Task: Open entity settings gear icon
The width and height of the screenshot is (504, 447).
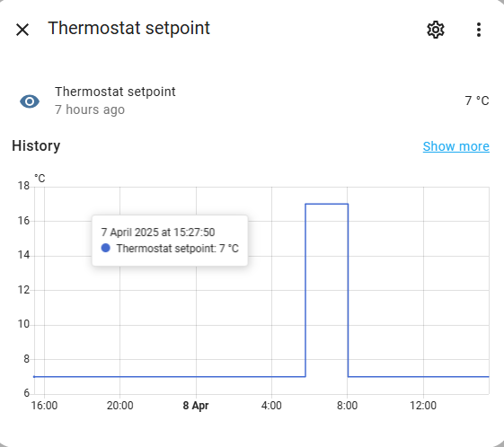Action: point(436,30)
